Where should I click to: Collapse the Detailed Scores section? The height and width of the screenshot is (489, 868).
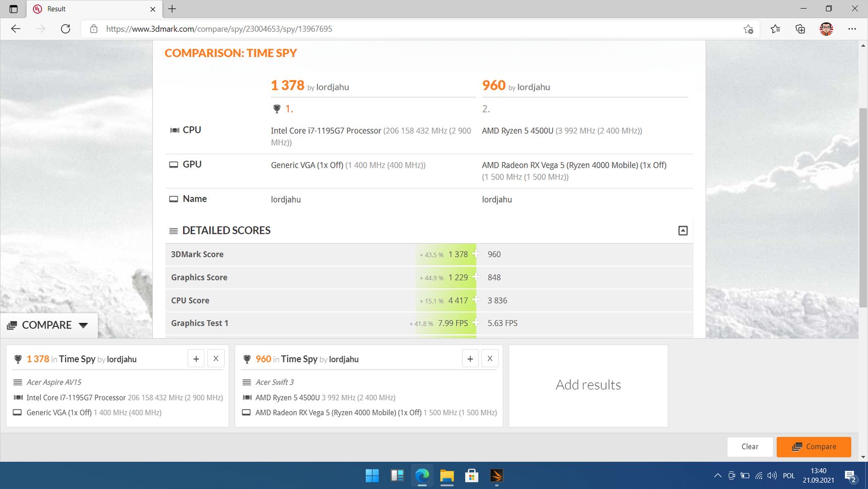tap(683, 230)
